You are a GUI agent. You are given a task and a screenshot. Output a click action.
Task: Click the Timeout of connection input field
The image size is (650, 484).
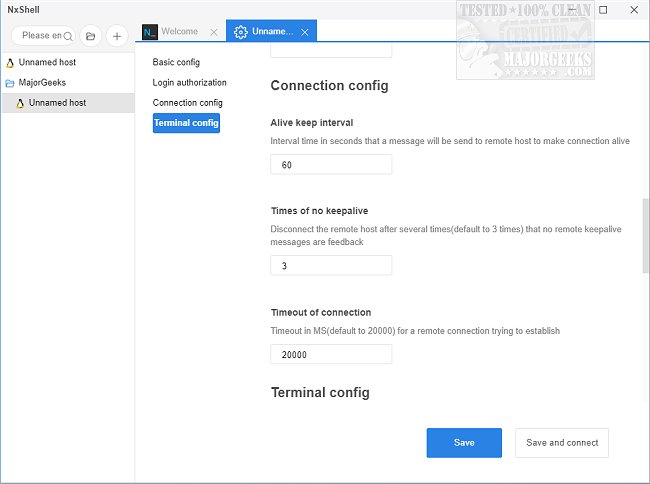331,354
